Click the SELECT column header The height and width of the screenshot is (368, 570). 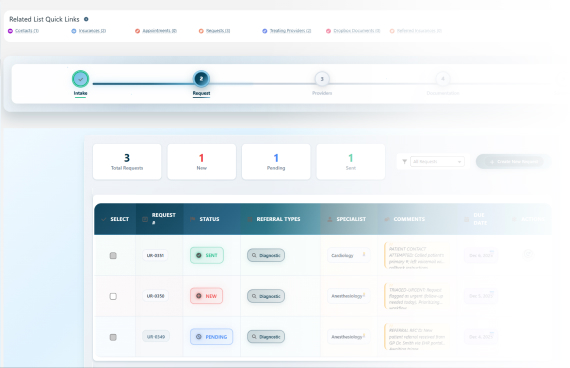(x=115, y=219)
